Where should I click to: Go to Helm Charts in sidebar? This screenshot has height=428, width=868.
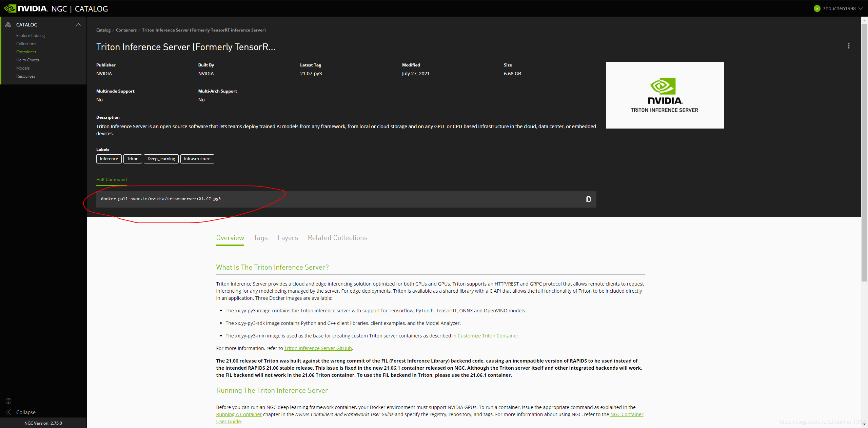click(27, 60)
